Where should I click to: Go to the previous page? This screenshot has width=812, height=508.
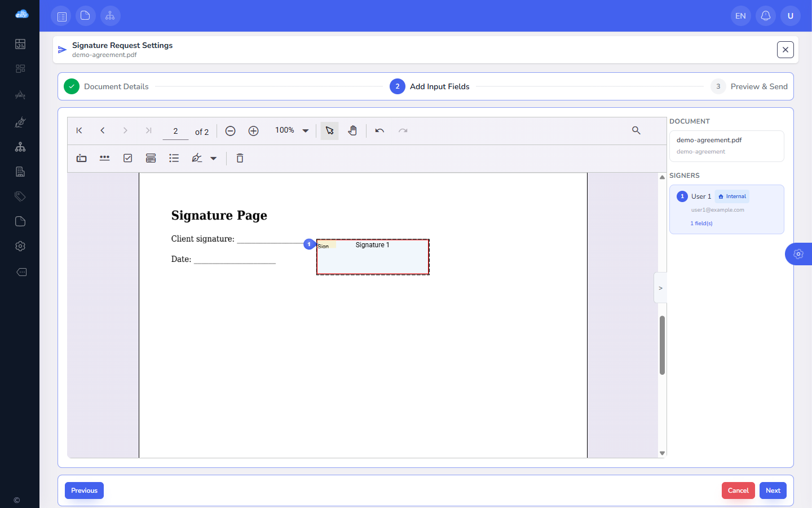103,131
